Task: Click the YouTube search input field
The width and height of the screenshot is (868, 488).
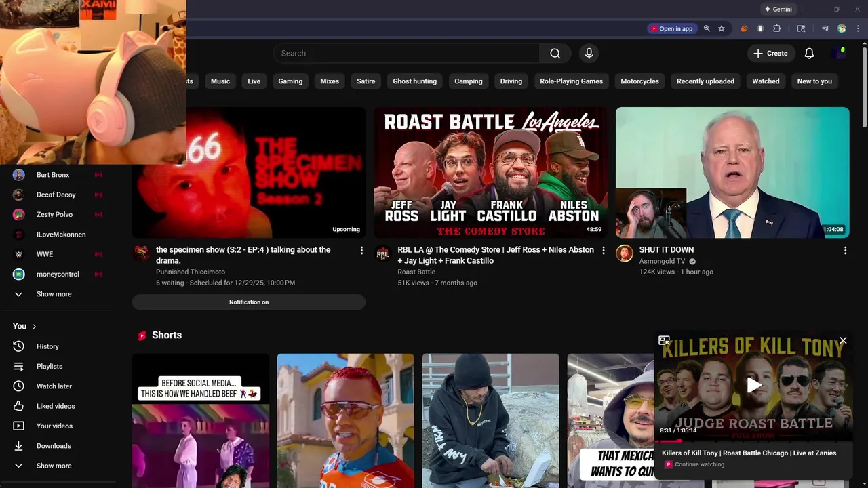Action: click(407, 54)
